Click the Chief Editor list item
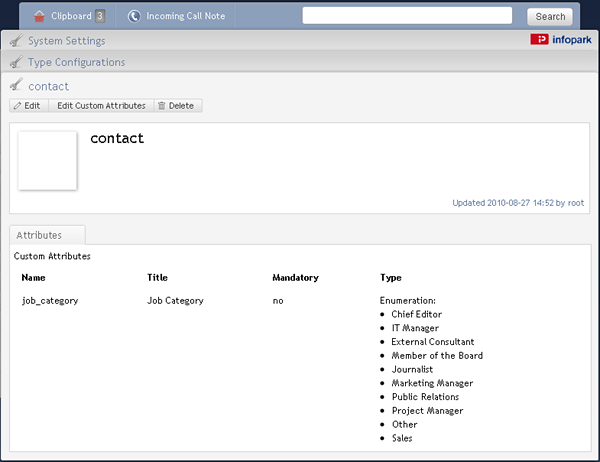The height and width of the screenshot is (462, 600). pos(416,314)
